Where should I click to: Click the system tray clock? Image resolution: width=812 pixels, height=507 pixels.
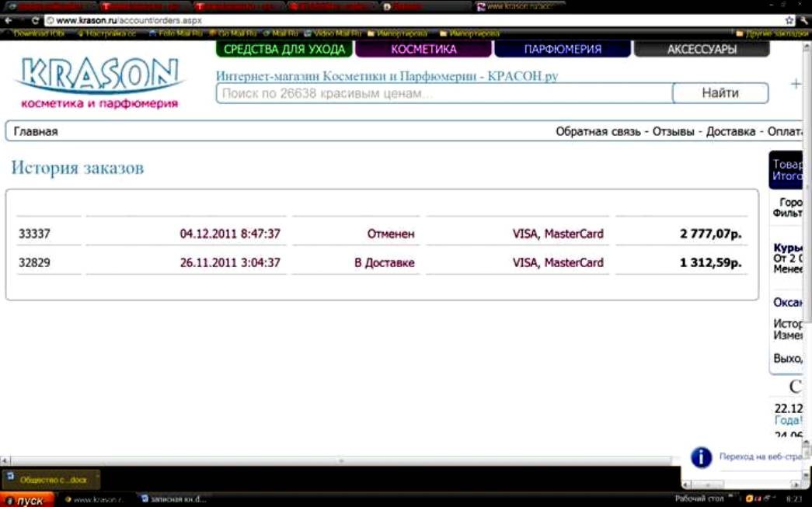click(x=794, y=499)
